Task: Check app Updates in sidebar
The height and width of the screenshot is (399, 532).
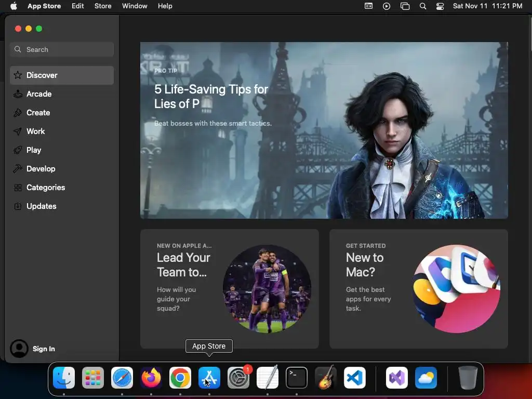Action: [62, 206]
